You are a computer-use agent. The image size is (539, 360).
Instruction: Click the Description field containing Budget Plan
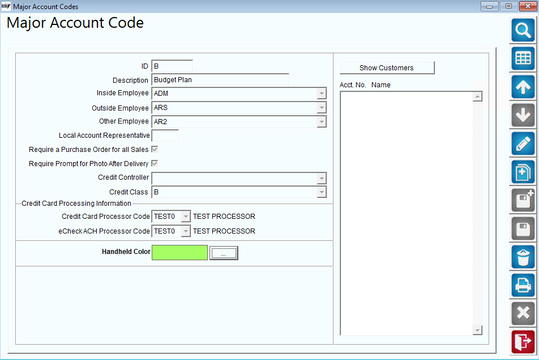[x=220, y=80]
